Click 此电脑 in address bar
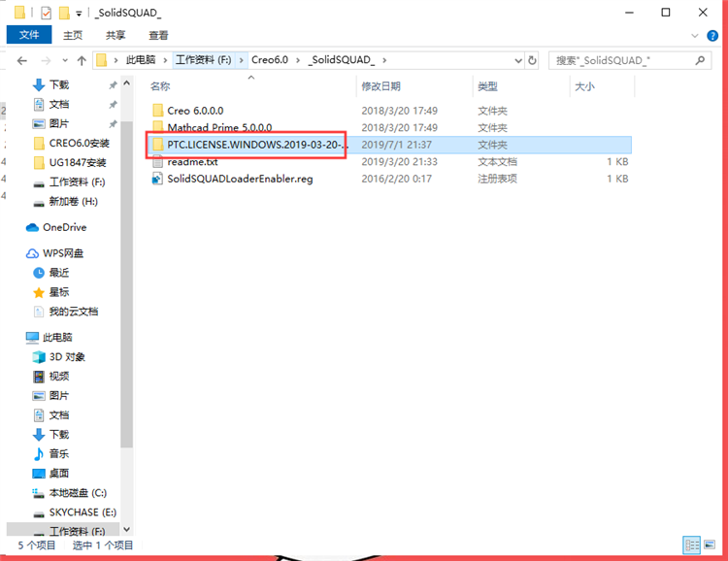The image size is (728, 561). (141, 60)
